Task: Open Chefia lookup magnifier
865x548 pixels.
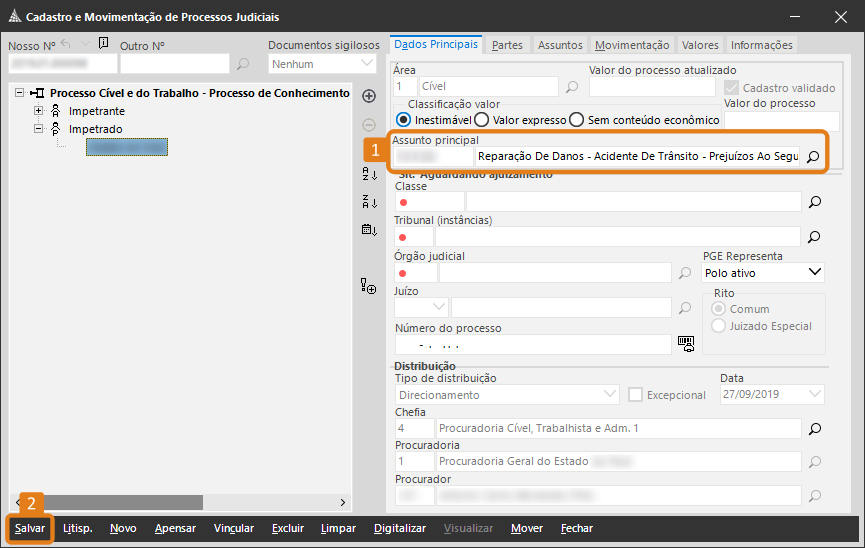Action: point(814,429)
